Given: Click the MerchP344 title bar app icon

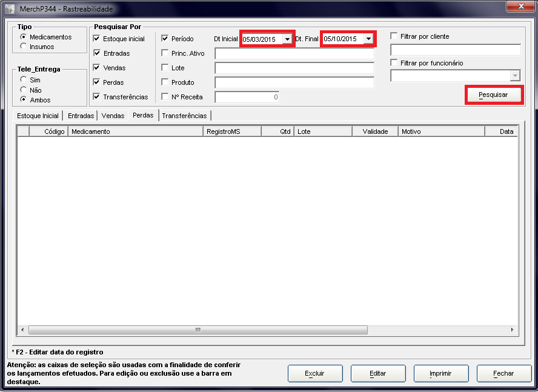Looking at the screenshot, I should click(x=10, y=9).
